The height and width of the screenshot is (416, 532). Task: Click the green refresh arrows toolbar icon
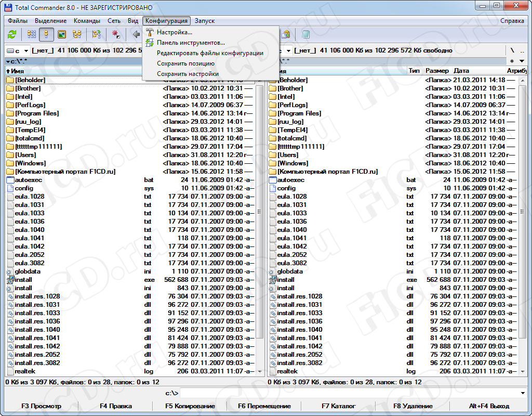pyautogui.click(x=12, y=34)
